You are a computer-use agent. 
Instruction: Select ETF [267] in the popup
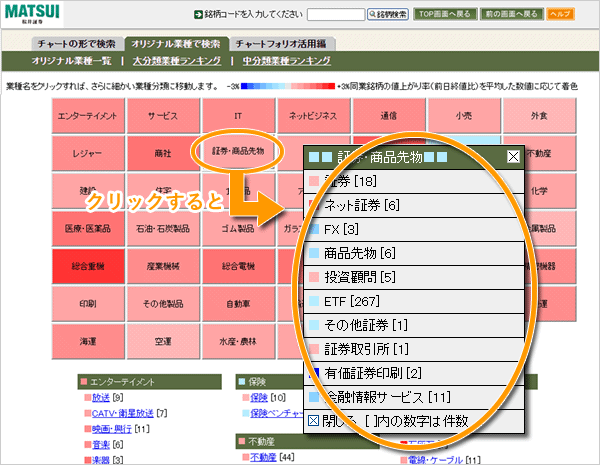pyautogui.click(x=414, y=301)
